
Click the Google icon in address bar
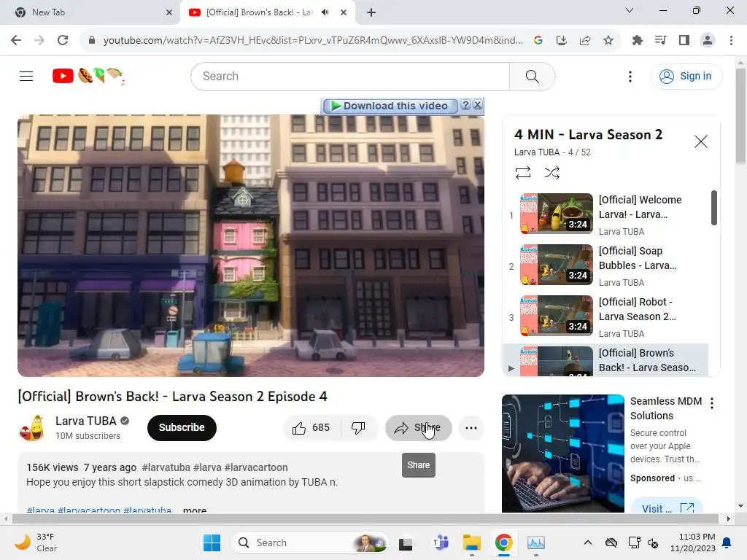[x=538, y=41]
